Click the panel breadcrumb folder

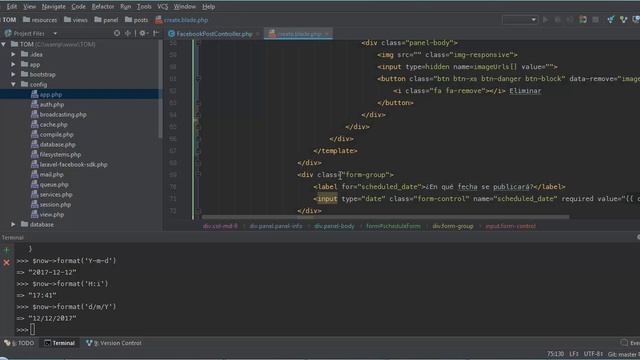(x=106, y=20)
